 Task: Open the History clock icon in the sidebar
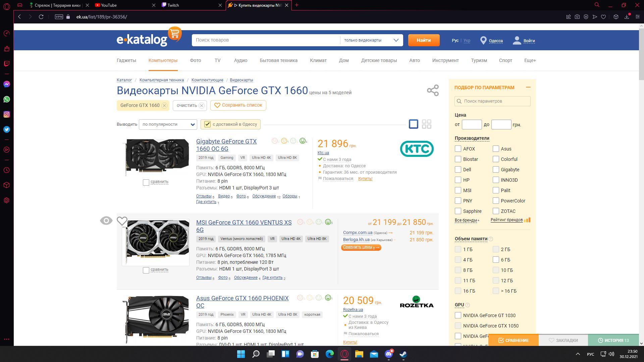[7, 170]
